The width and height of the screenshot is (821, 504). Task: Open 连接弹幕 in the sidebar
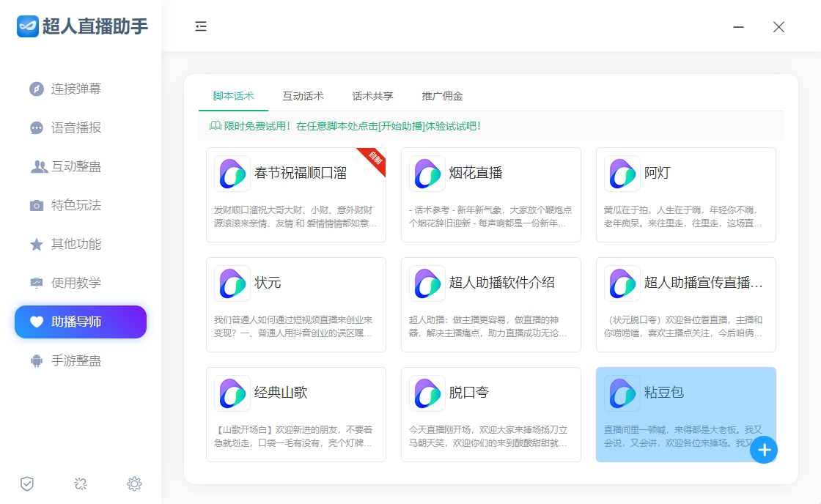click(76, 89)
